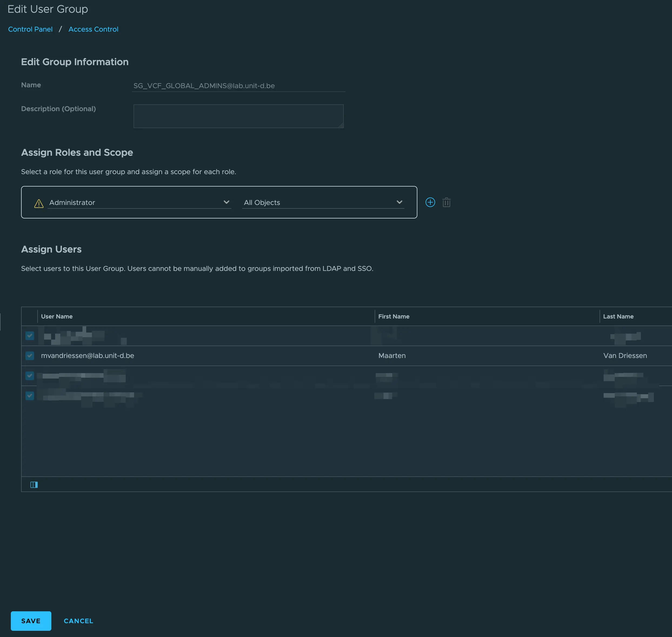Screen dimensions: 672x637
Task: Click the plus icon to add another role
Action: tap(430, 202)
